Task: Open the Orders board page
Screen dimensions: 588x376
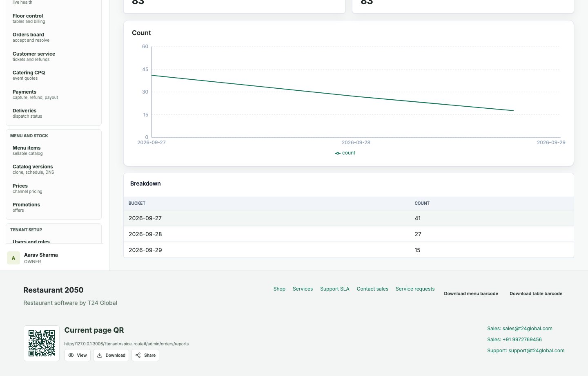Action: [53, 37]
